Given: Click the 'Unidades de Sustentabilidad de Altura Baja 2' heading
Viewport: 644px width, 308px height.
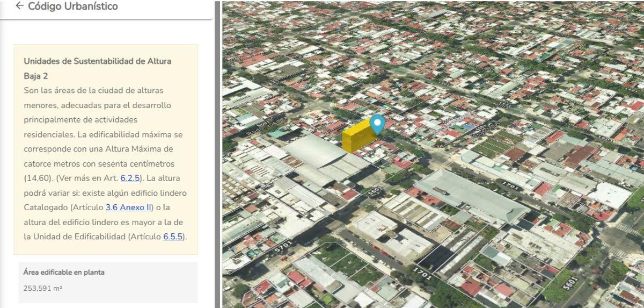Looking at the screenshot, I should click(98, 68).
